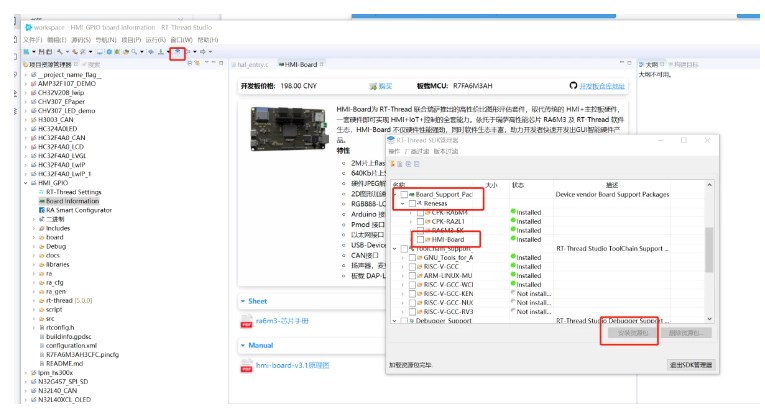The width and height of the screenshot is (765, 409).
Task: Click the 退出SDK管理器 button
Action: click(691, 365)
